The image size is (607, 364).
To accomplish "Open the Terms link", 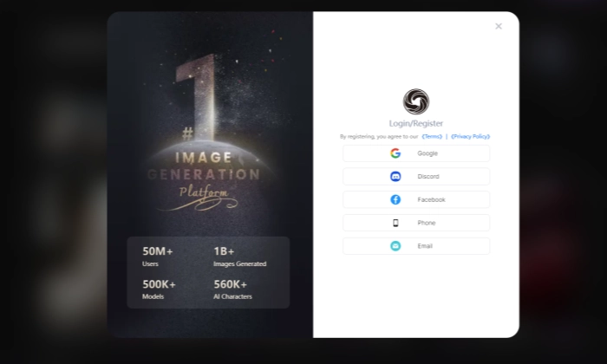I will 432,137.
